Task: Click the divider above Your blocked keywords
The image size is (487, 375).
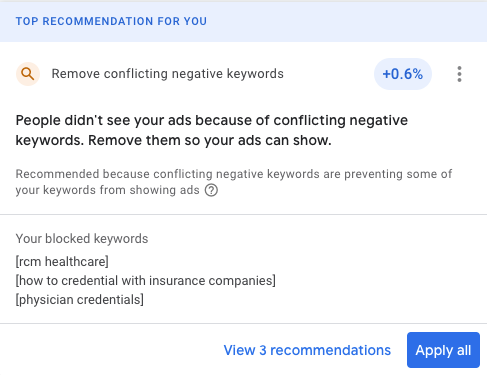Action: click(x=243, y=215)
